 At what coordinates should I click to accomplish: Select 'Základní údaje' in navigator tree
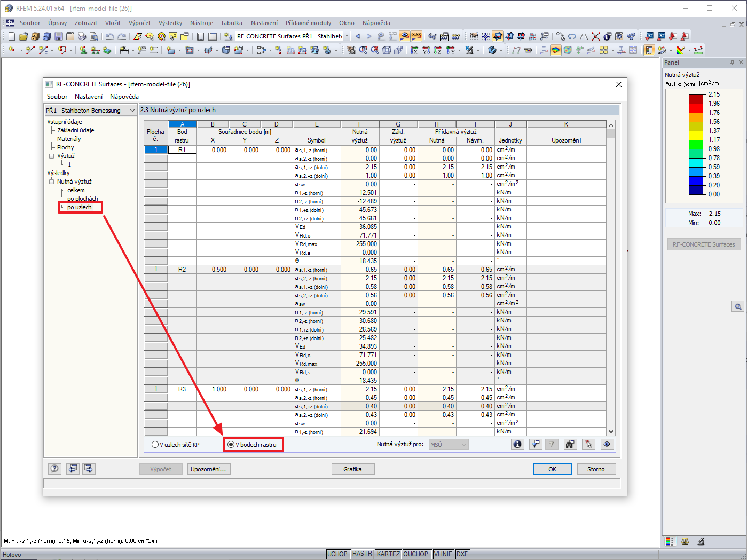click(76, 130)
